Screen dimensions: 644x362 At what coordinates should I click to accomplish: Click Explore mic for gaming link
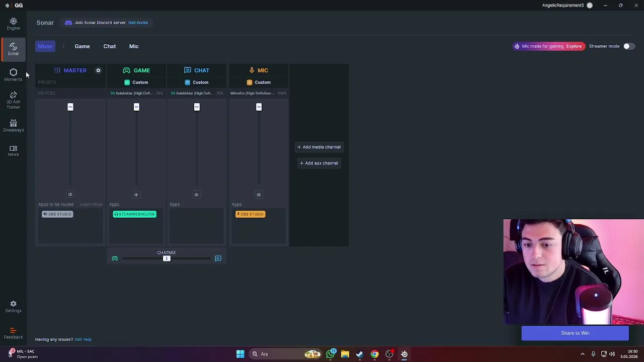[574, 46]
